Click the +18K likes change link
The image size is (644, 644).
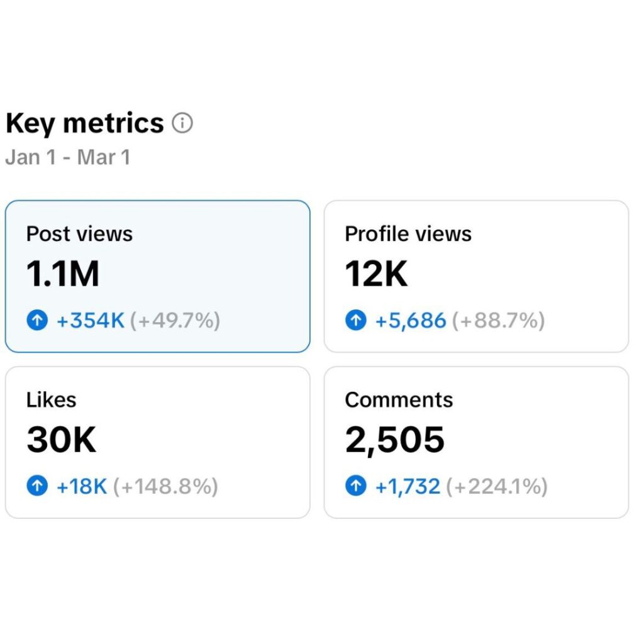pyautogui.click(x=82, y=486)
